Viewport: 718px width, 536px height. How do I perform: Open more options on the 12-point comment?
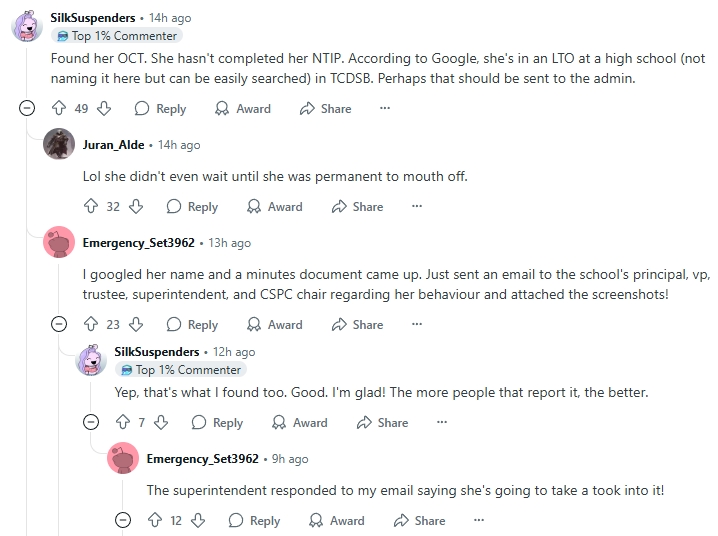pos(479,520)
